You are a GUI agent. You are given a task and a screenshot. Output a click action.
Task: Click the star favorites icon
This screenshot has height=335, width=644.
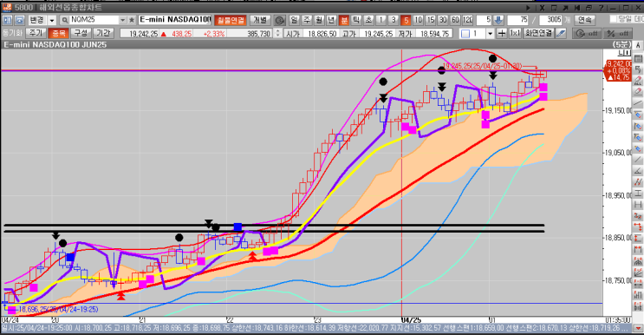[132, 20]
